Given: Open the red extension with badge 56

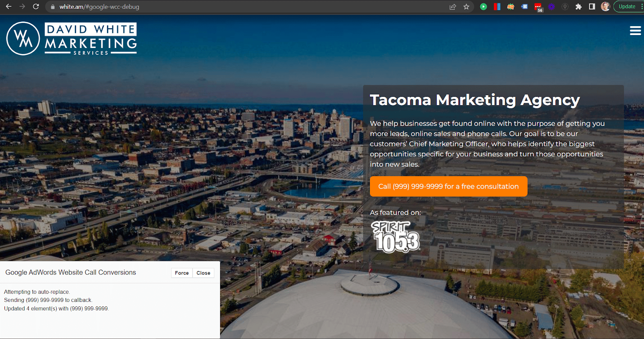Looking at the screenshot, I should click(x=538, y=7).
